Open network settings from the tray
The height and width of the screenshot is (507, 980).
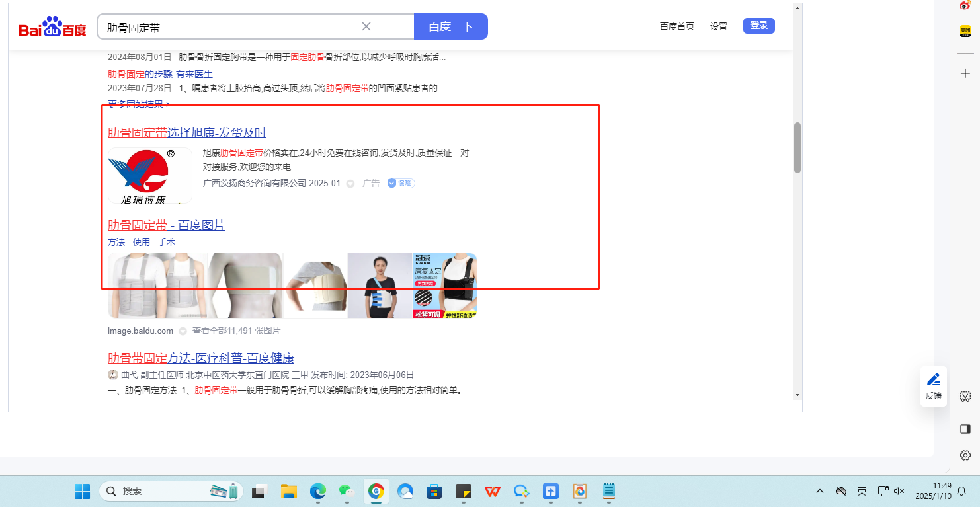coord(882,491)
